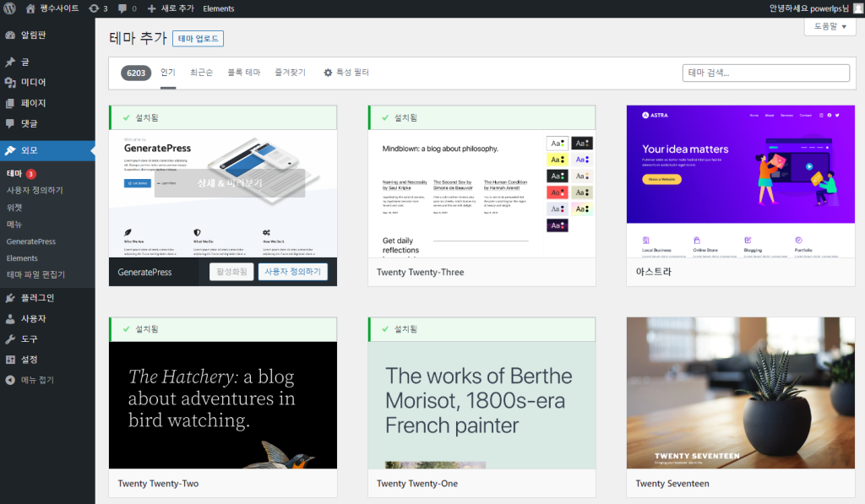
Task: Open the Twenty Seventeen theme thumbnail
Action: click(x=740, y=393)
